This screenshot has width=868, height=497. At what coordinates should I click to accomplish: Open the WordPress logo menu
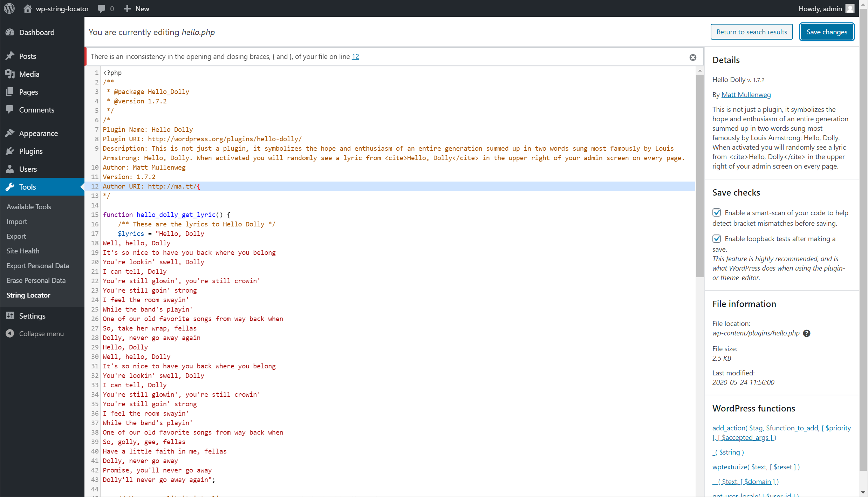pyautogui.click(x=9, y=8)
